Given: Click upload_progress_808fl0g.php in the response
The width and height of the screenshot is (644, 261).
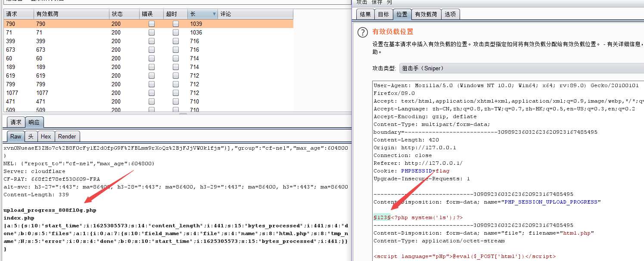Looking at the screenshot, I should click(50, 210).
